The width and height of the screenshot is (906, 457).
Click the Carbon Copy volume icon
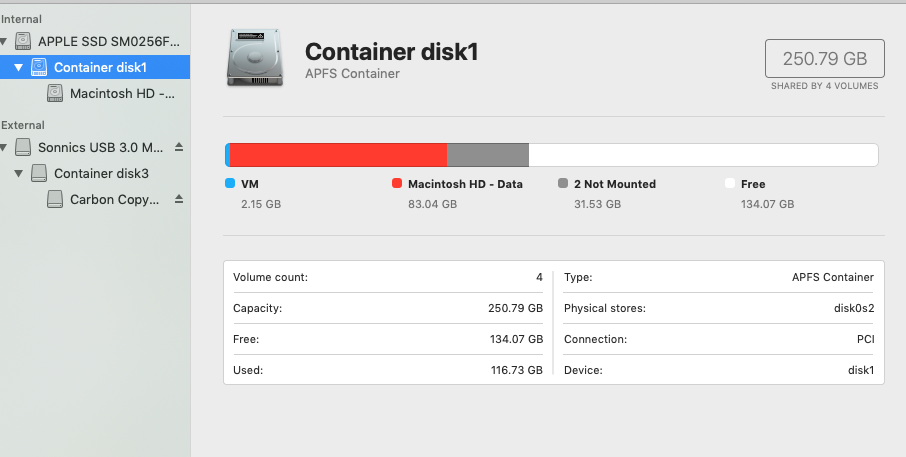55,199
